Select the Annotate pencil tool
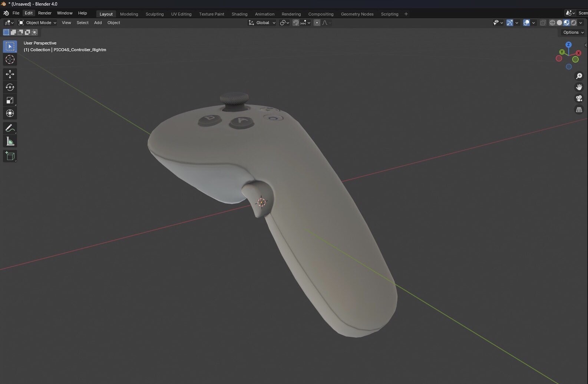588x384 pixels. click(10, 128)
